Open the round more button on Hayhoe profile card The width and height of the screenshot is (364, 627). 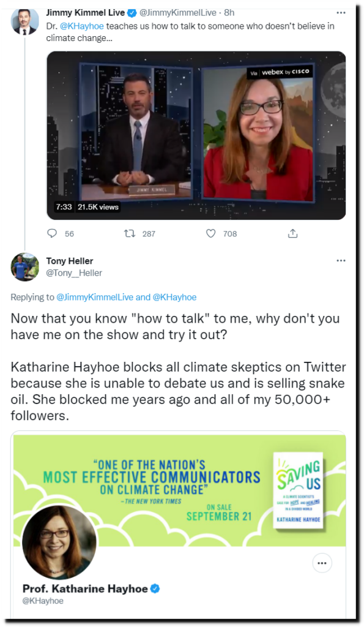tap(322, 563)
